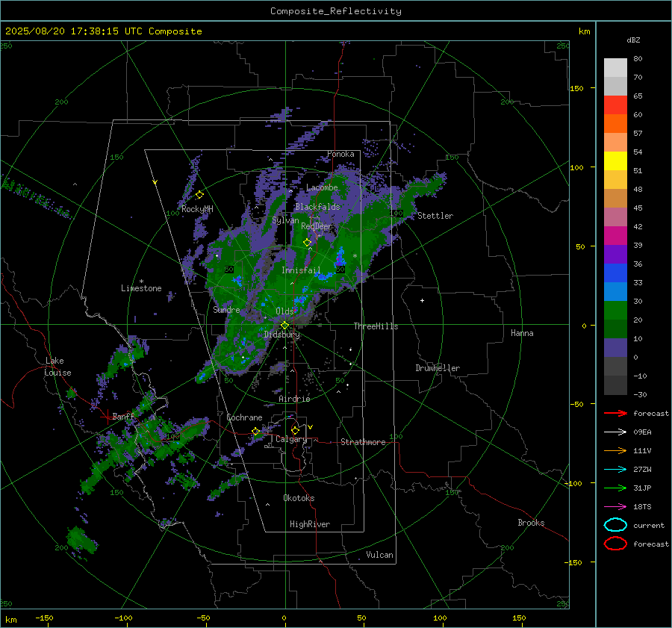Screen dimensions: 672x628
Task: Click the red cross marker beside Banff
Action: [106, 417]
